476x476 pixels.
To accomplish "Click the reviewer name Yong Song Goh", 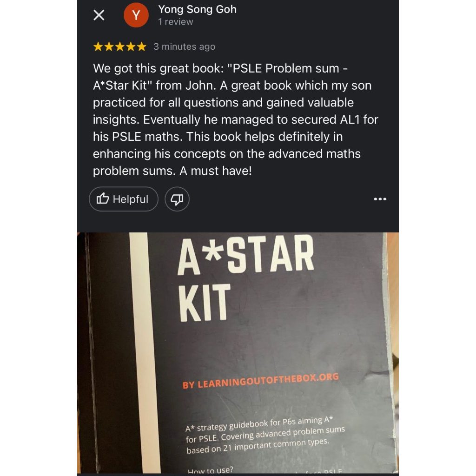I will [197, 9].
